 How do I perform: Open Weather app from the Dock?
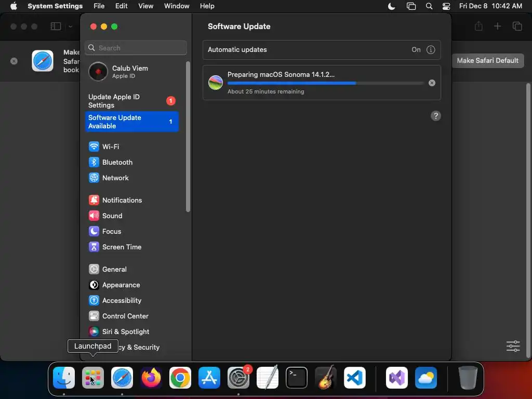[426, 378]
